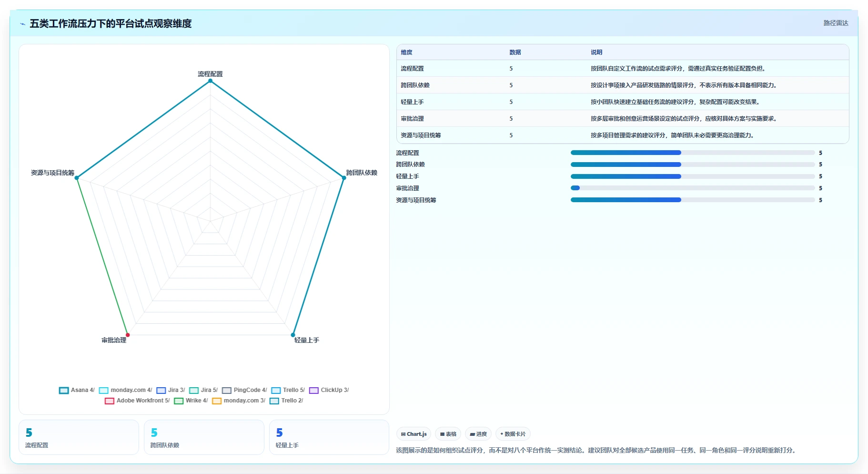
Task: Click the 流程配置 stat card showing 5
Action: 79,437
